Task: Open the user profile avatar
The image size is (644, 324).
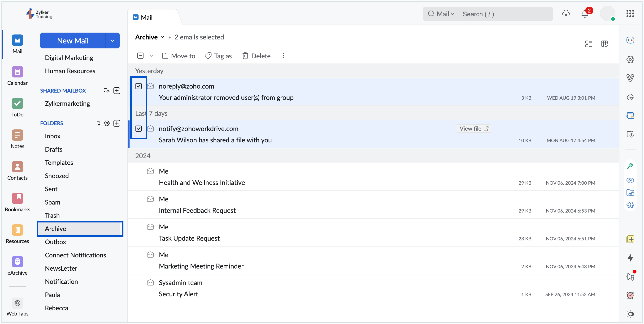Action: pyautogui.click(x=607, y=13)
